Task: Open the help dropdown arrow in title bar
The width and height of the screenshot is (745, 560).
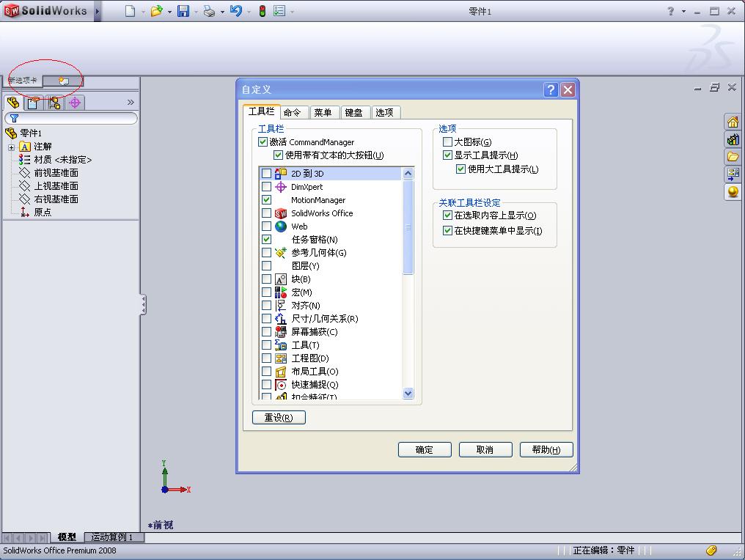Action: (683, 11)
